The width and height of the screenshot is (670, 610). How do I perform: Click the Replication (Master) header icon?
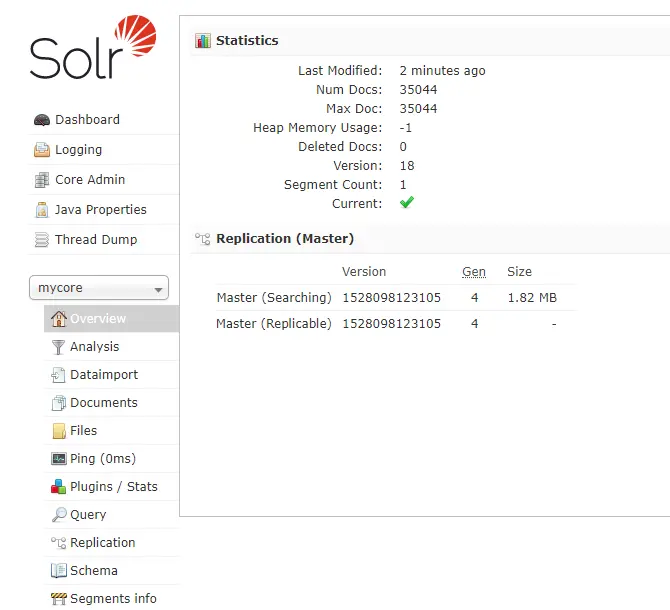pyautogui.click(x=203, y=239)
